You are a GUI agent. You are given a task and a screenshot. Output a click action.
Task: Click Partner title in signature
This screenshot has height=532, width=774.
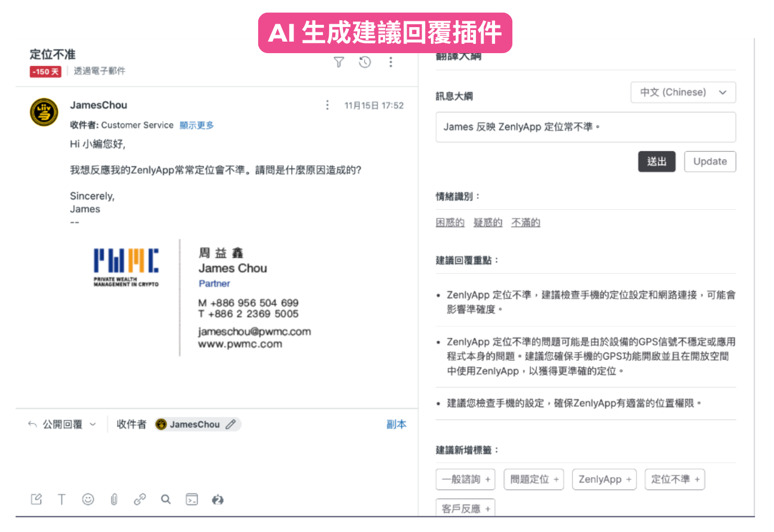coord(214,284)
